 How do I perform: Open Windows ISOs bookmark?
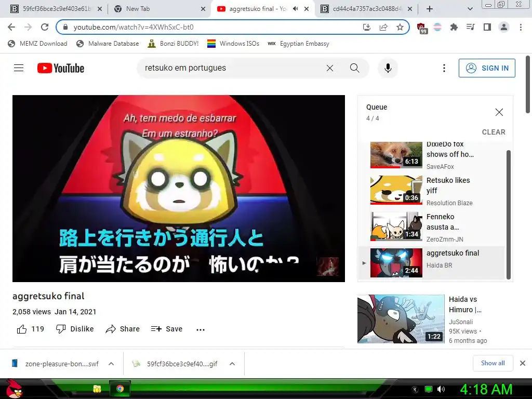pyautogui.click(x=233, y=44)
